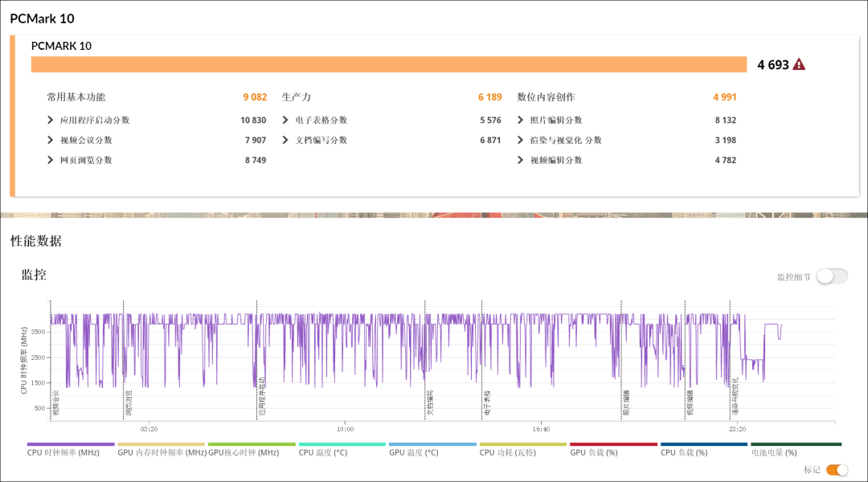Viewport: 868px width, 482px height.
Task: Click the 网页浏览 marker on the chart
Action: tap(129, 402)
